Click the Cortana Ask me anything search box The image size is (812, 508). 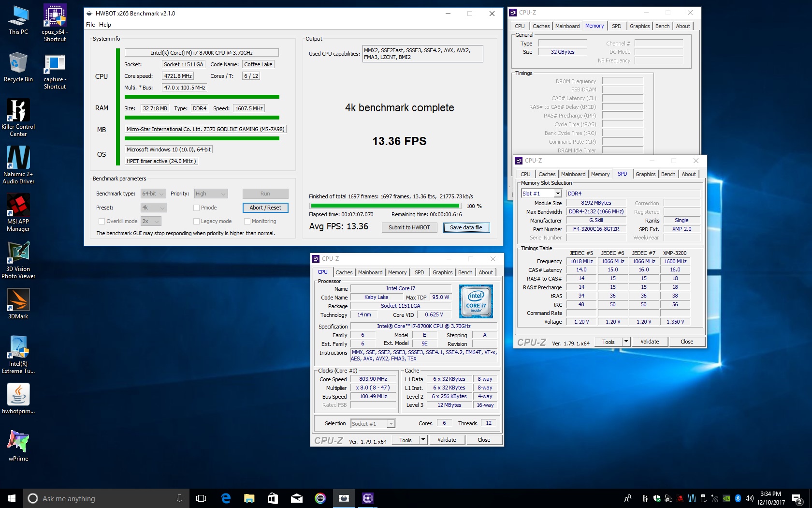click(x=106, y=498)
